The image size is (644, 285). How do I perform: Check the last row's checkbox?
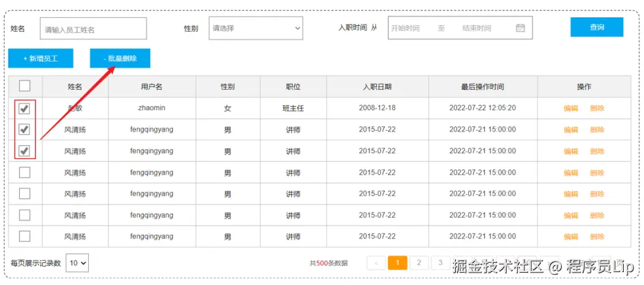click(25, 236)
